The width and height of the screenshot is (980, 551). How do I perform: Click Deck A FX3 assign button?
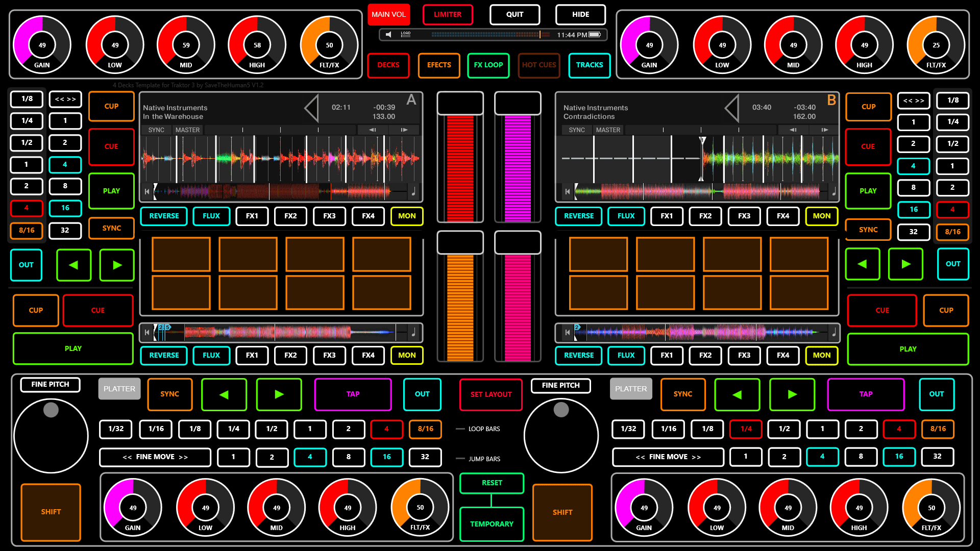coord(329,216)
